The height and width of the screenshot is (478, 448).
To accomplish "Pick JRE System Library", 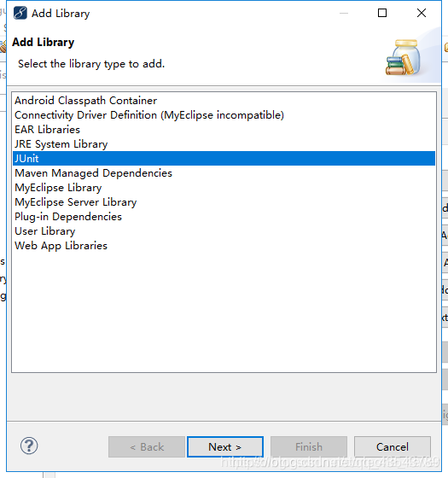I will [x=224, y=144].
